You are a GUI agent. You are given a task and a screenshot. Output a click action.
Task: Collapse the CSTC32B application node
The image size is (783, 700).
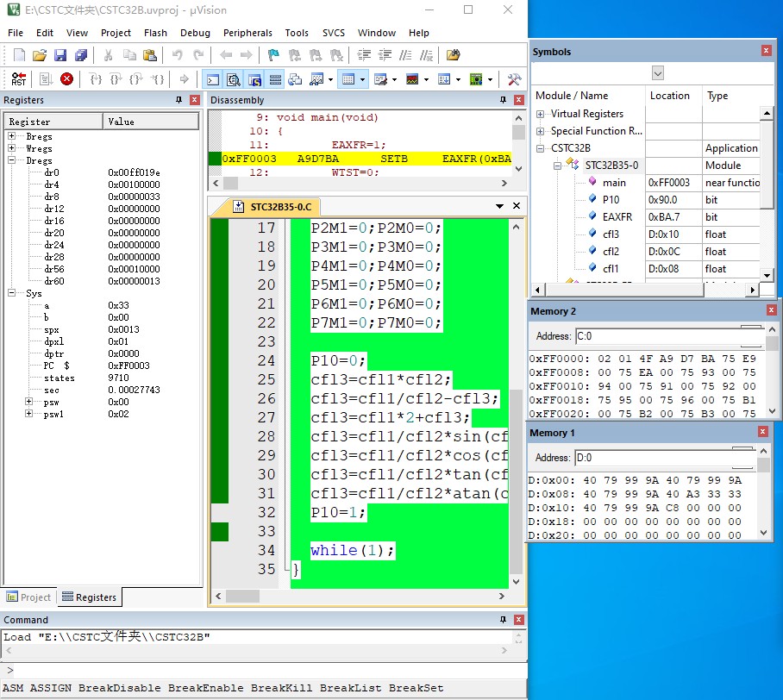tap(540, 148)
